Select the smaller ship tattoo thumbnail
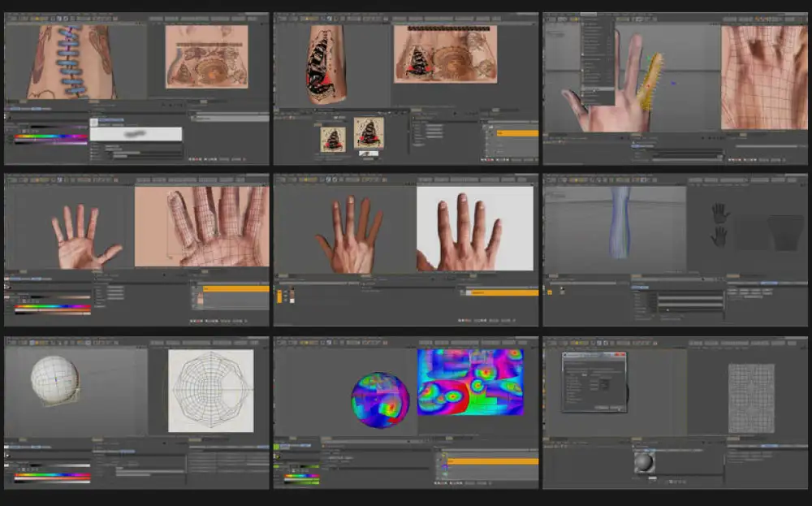 click(x=332, y=140)
